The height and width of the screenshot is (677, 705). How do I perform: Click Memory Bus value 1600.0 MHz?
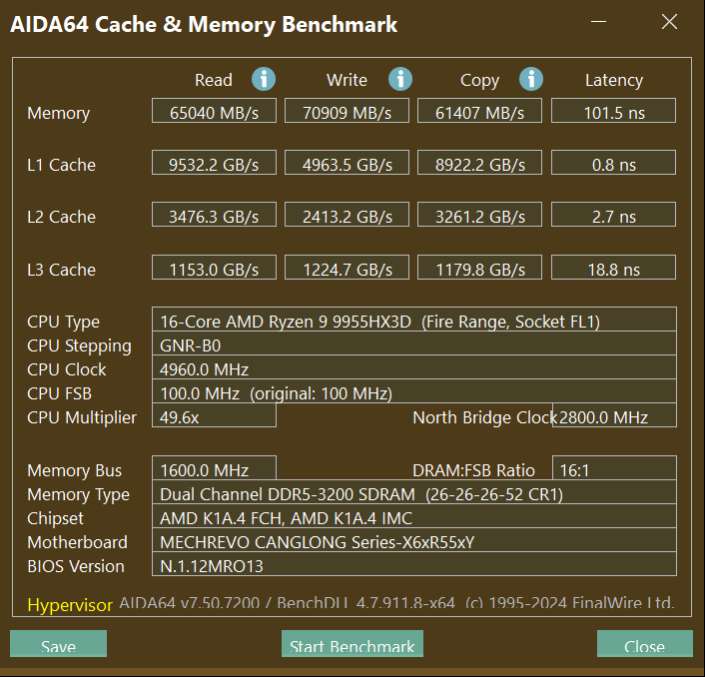pos(214,468)
